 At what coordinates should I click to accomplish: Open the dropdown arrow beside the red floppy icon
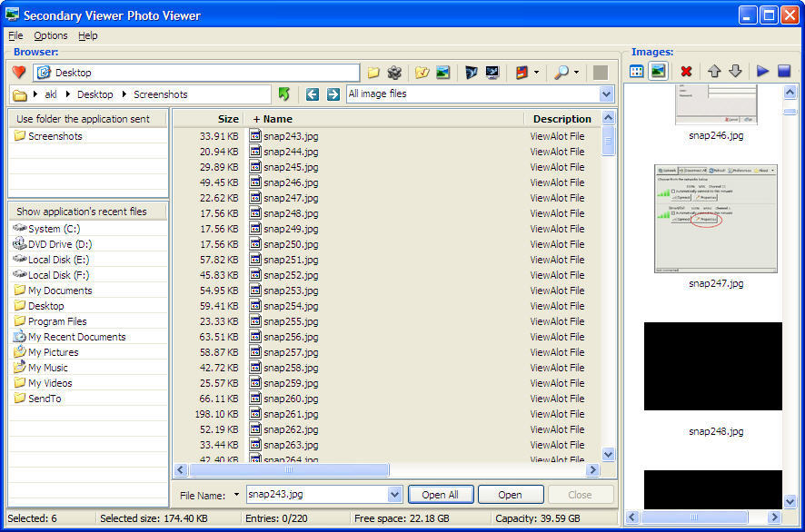coord(536,73)
